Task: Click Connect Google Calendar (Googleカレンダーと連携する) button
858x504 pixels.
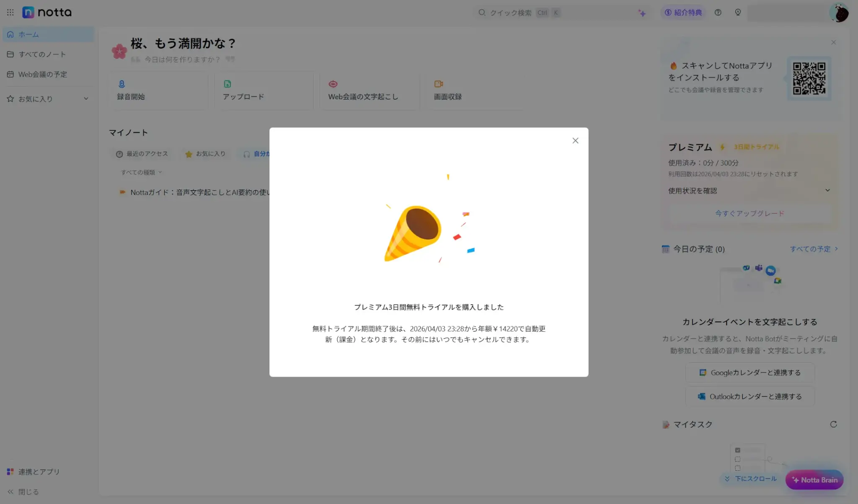Action: (x=749, y=372)
